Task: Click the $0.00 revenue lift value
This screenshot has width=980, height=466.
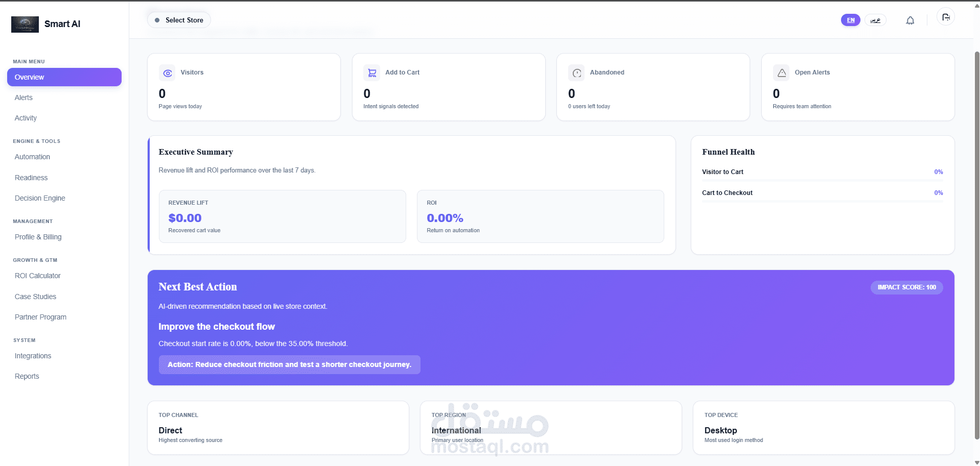Action: tap(185, 218)
